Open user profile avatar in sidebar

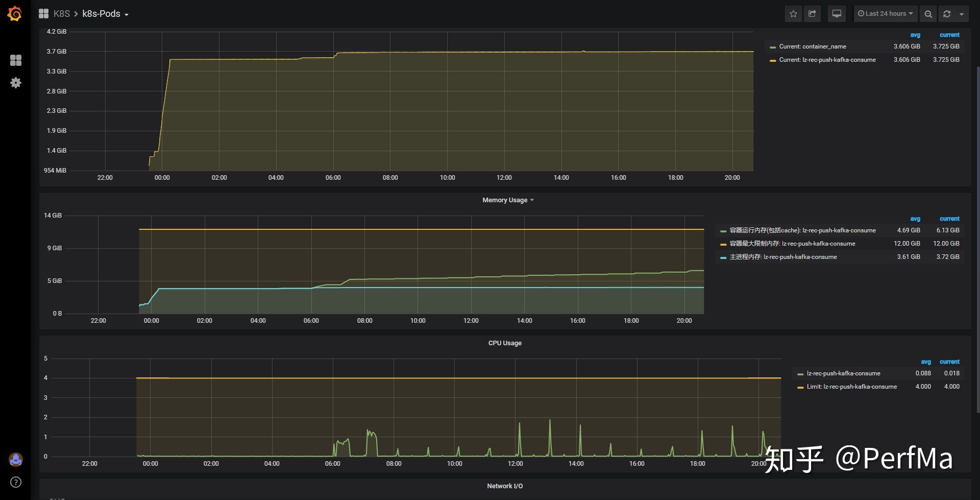pos(16,460)
